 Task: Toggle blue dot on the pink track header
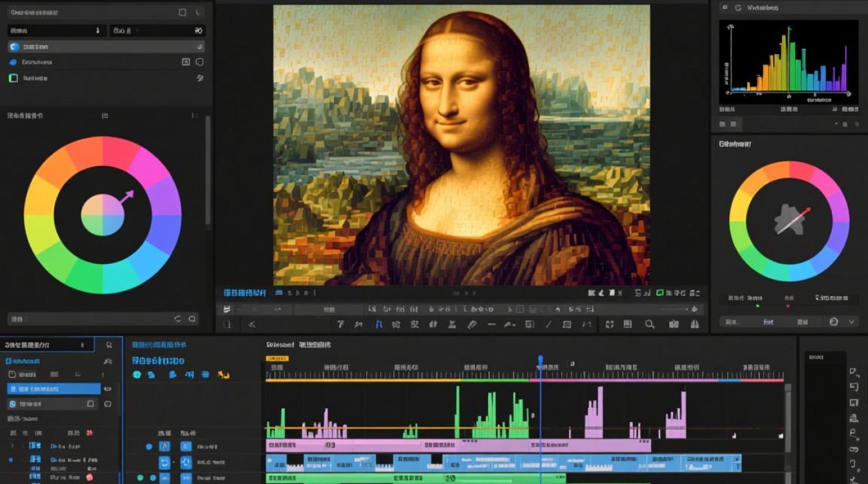coord(149,447)
